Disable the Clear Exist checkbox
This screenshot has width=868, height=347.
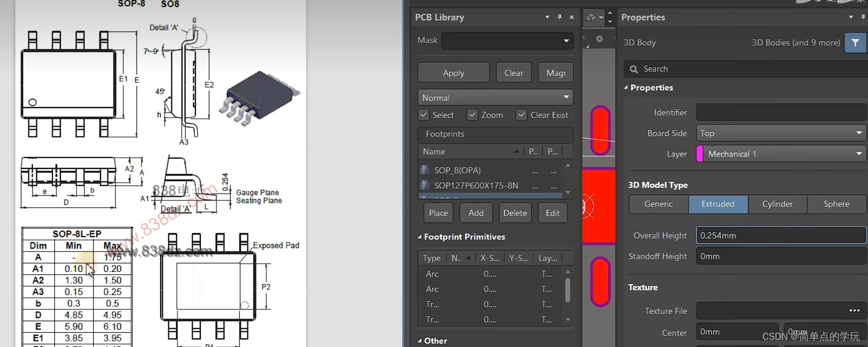(521, 115)
